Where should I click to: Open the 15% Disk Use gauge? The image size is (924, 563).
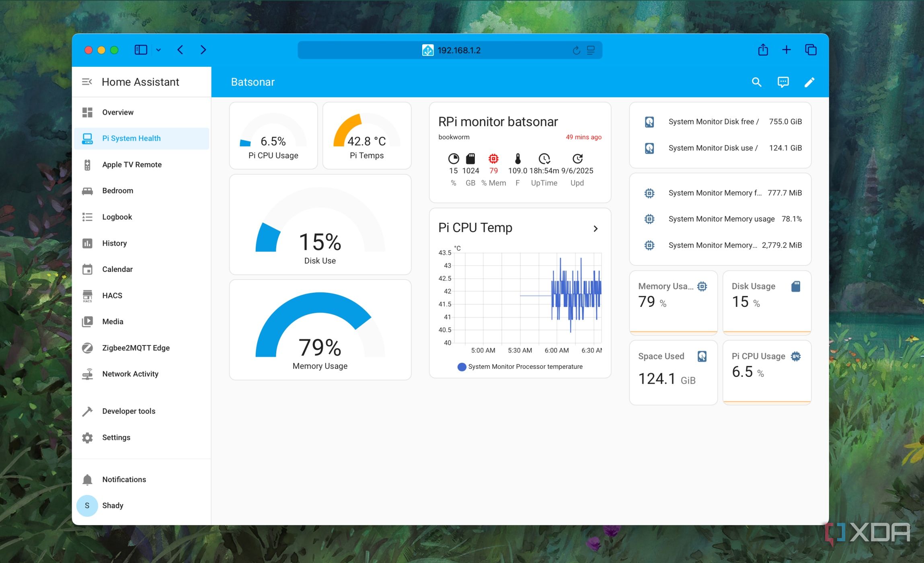pos(320,224)
